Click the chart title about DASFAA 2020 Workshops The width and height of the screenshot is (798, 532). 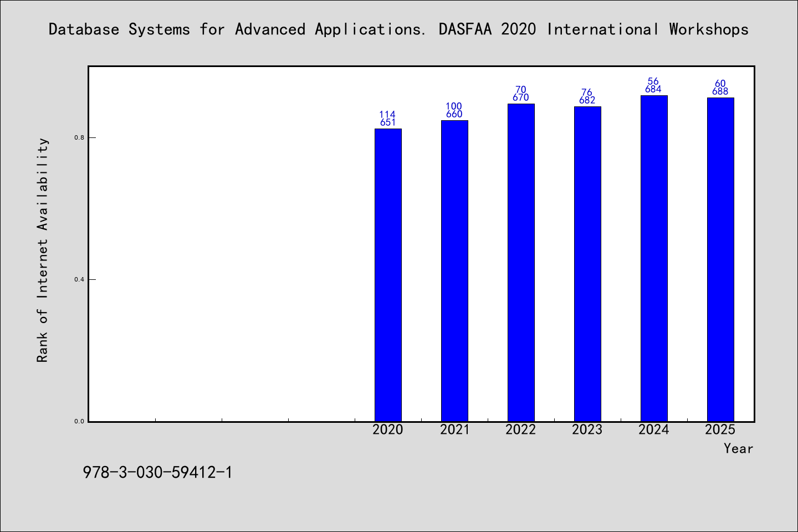398,29
